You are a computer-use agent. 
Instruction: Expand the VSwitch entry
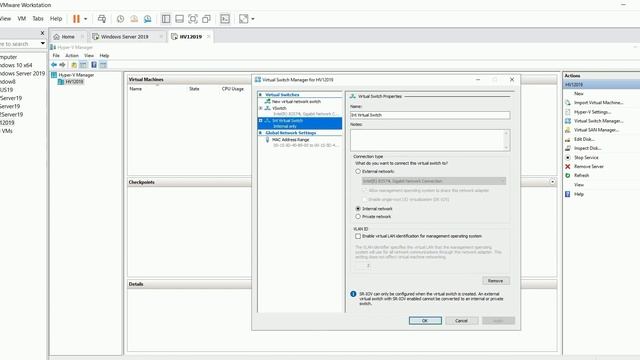pos(260,108)
